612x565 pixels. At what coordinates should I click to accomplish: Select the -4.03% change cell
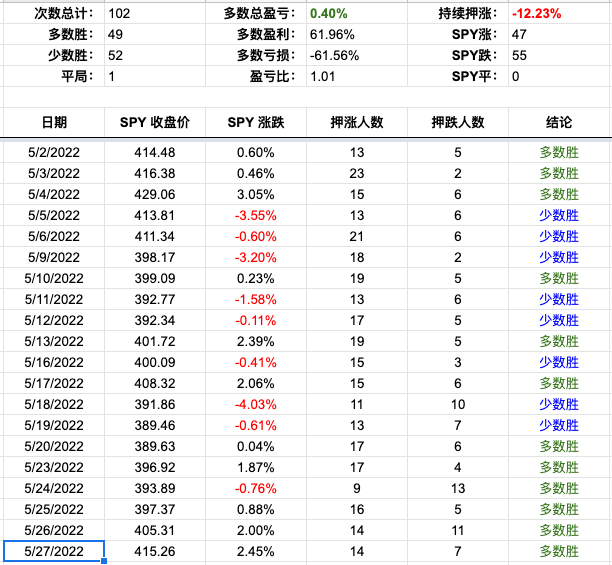click(256, 404)
